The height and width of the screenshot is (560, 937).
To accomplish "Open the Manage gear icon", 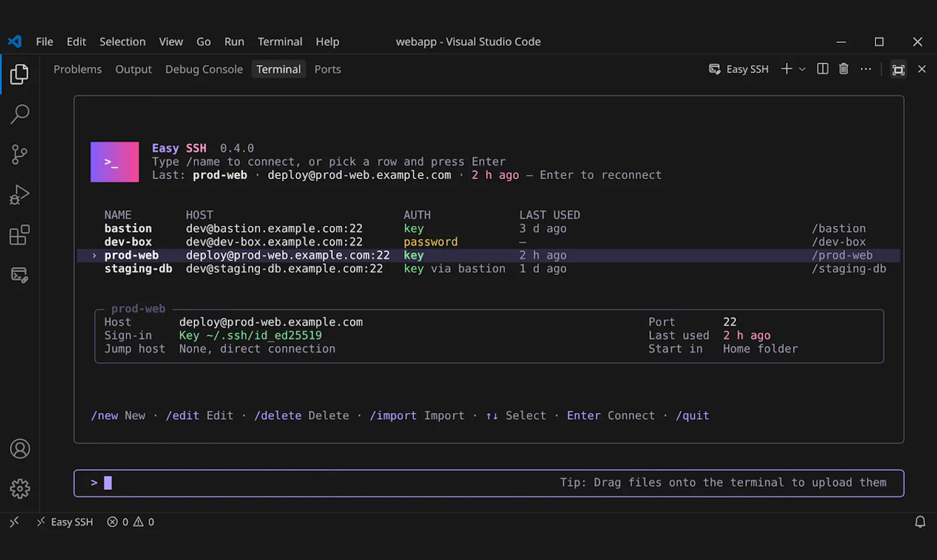I will pyautogui.click(x=20, y=489).
